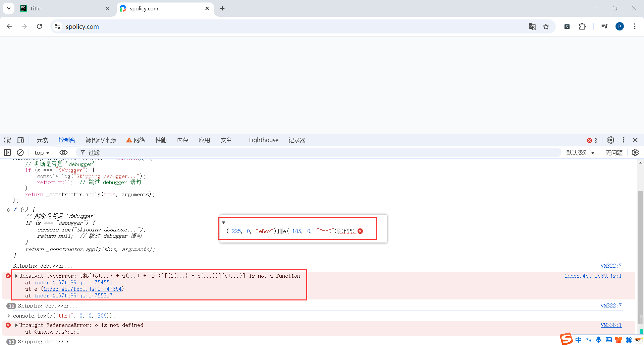Open link index.4c97fe89.js:1:747864
The image size is (644, 345).
point(83,289)
